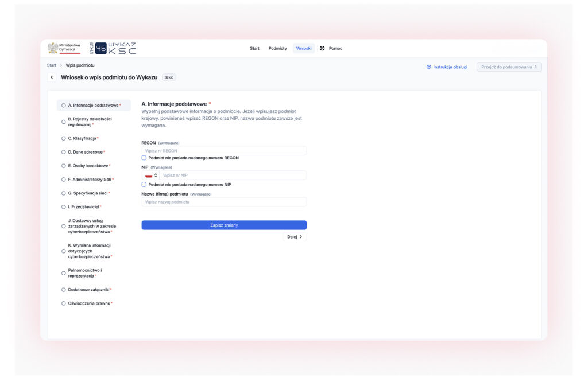Select the C. Klasyfikacja section radio
Screen dimensions: 588x382
tap(63, 139)
